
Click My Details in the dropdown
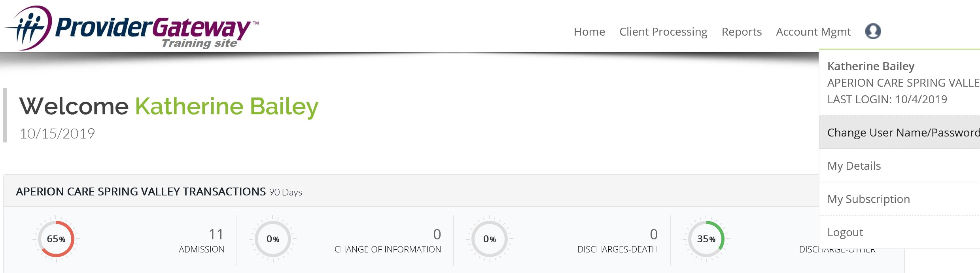855,166
